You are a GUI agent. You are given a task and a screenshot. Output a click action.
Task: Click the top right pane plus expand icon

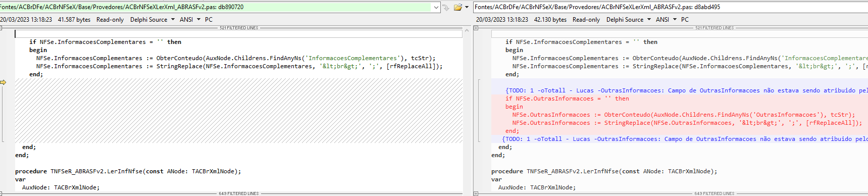[476, 28]
